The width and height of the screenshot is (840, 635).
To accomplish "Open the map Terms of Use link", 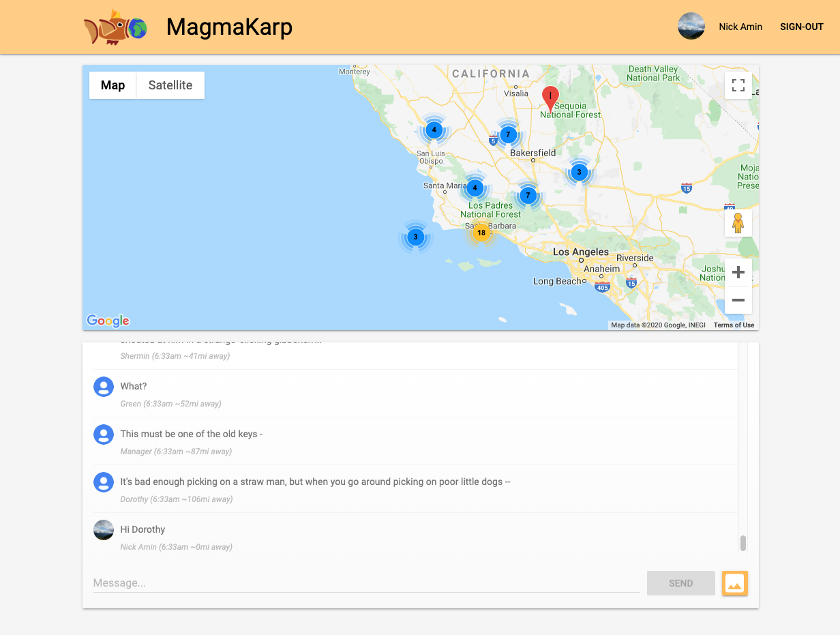I will 734,325.
